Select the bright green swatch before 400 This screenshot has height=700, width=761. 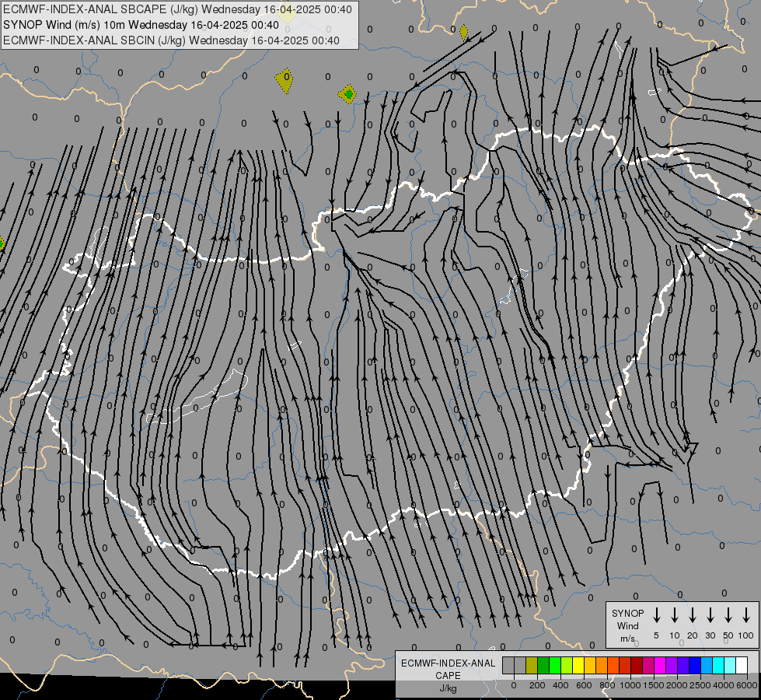coord(555,665)
